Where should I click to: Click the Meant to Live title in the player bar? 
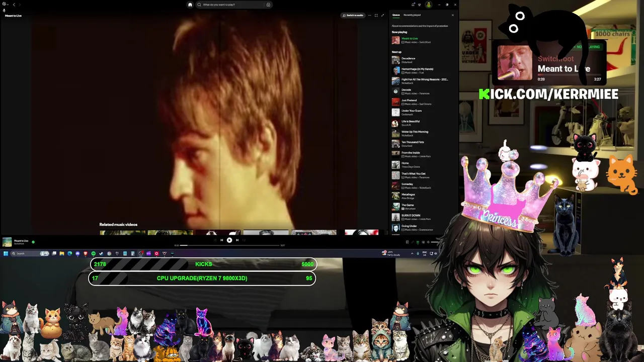[x=21, y=241]
